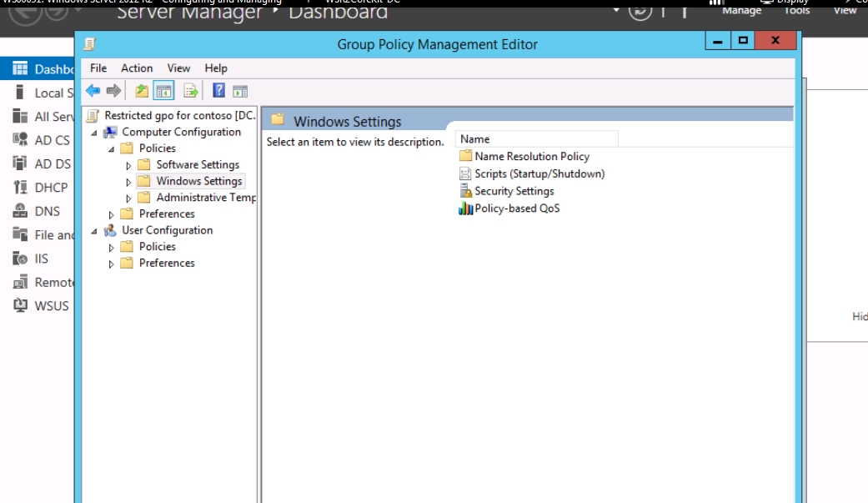Open Name Resolution Policy in list
Screen dimensions: 868x503
532,156
